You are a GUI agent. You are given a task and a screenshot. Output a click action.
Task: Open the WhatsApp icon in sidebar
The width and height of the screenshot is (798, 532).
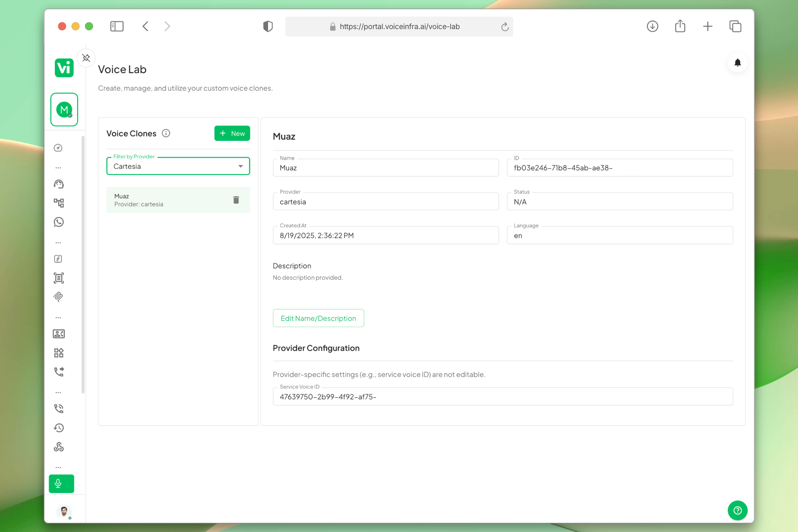(59, 222)
